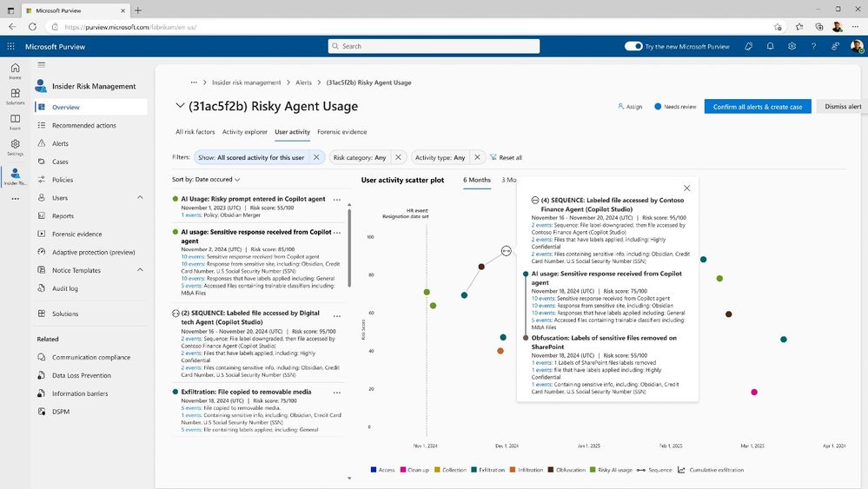The width and height of the screenshot is (868, 489).
Task: Open Settings in left rail
Action: (15, 147)
